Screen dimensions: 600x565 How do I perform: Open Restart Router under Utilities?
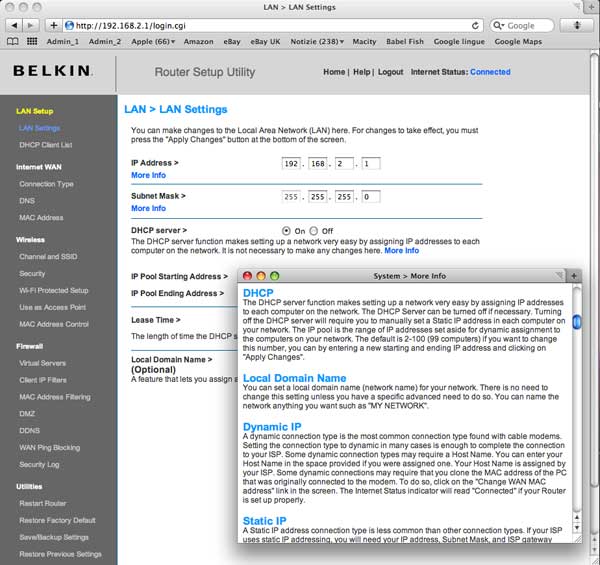click(42, 503)
